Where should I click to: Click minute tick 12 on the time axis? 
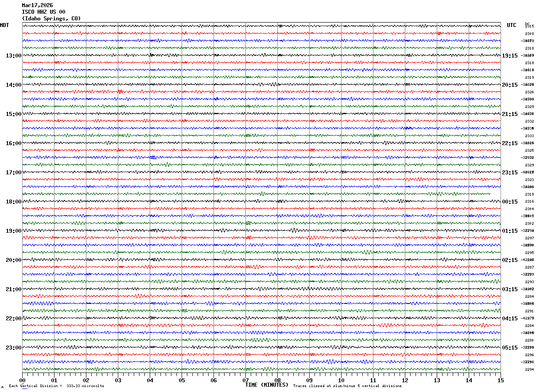(405, 380)
